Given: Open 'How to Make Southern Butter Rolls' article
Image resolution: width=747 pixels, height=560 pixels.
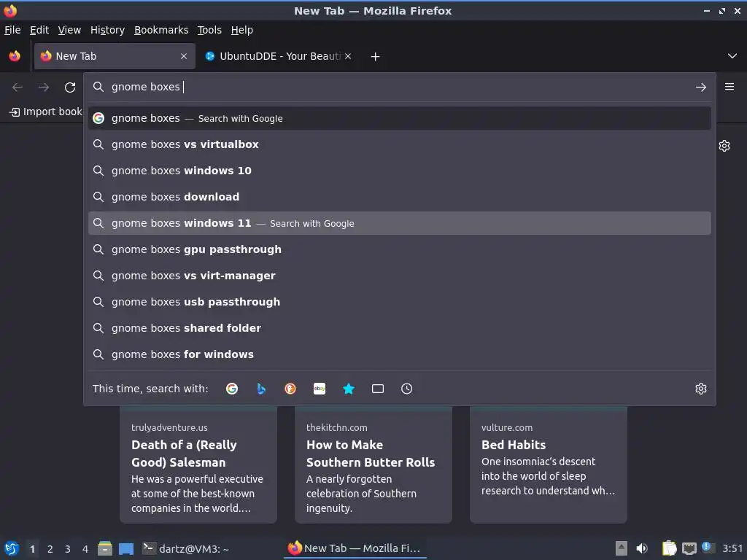Looking at the screenshot, I should click(x=373, y=464).
